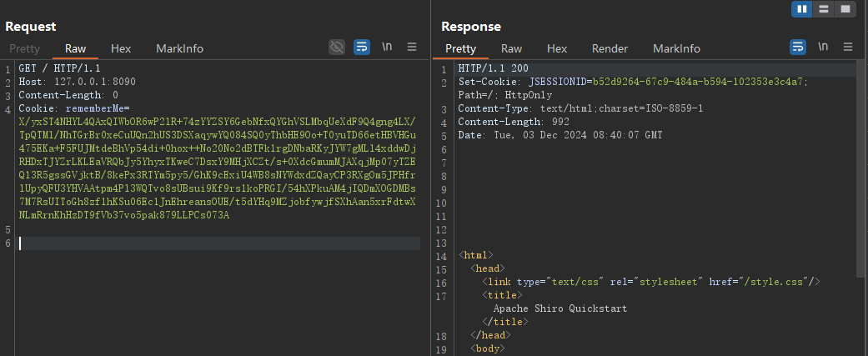The height and width of the screenshot is (356, 868).
Task: Open the Response Render tab
Action: pos(610,48)
